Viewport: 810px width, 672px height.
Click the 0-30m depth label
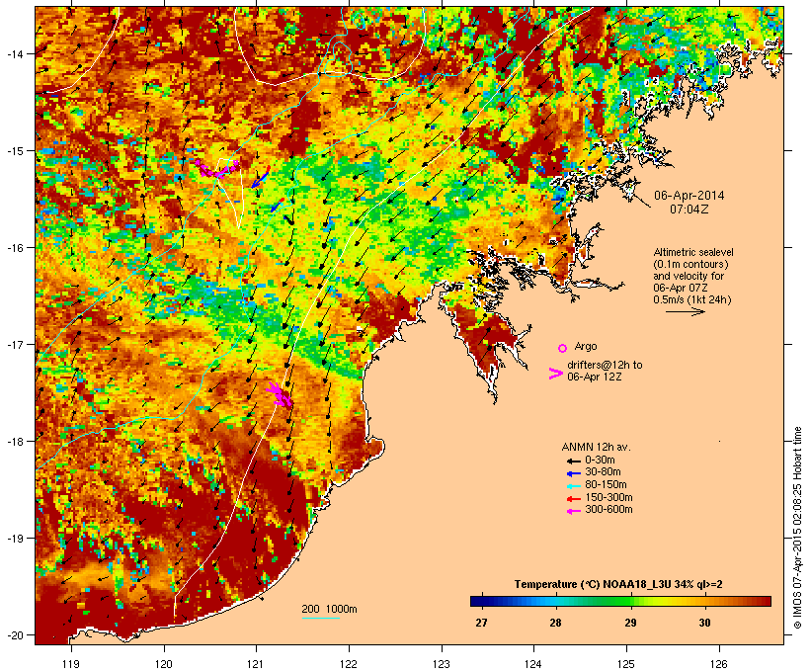pyautogui.click(x=600, y=461)
